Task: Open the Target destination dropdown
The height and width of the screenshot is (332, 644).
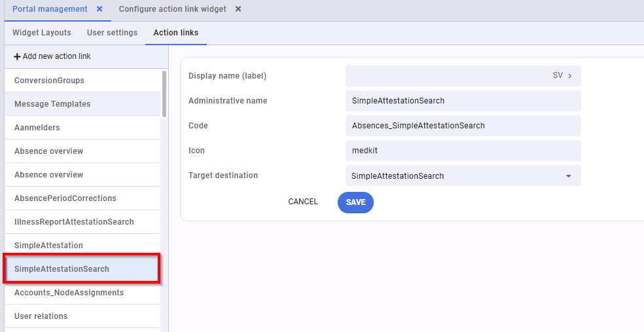Action: pyautogui.click(x=568, y=176)
